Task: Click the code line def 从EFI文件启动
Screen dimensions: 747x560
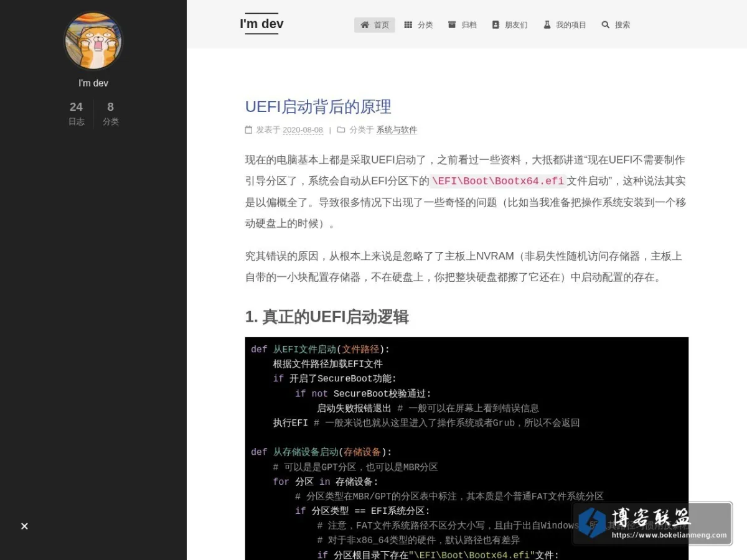Action: point(320,349)
